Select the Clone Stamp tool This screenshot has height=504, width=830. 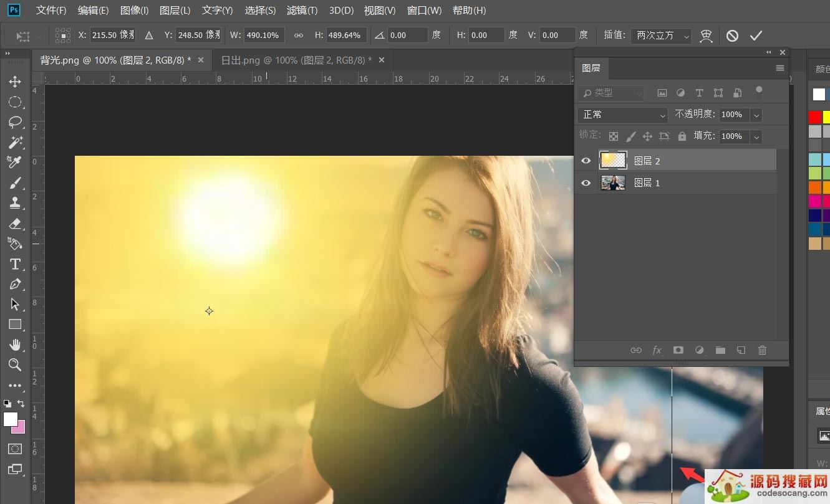[x=15, y=203]
